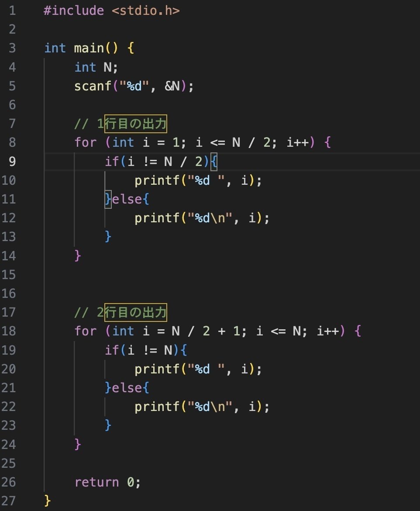The width and height of the screenshot is (420, 511).
Task: Click the closing brace on line 13
Action: [108, 236]
